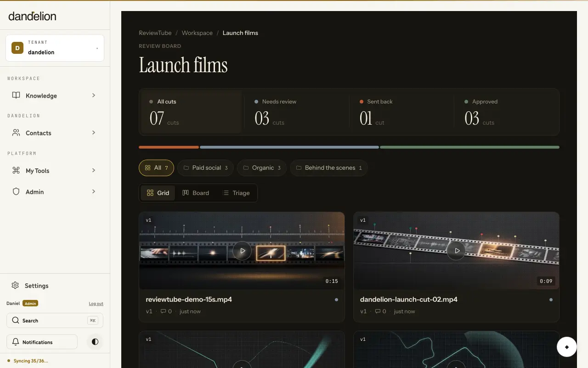Click the 0:09 duration label
Viewport: 588px width, 368px height.
(546, 281)
